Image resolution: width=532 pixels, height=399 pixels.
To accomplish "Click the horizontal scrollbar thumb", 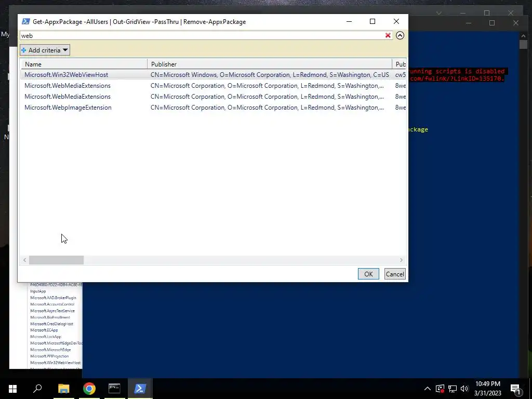I will coord(56,260).
